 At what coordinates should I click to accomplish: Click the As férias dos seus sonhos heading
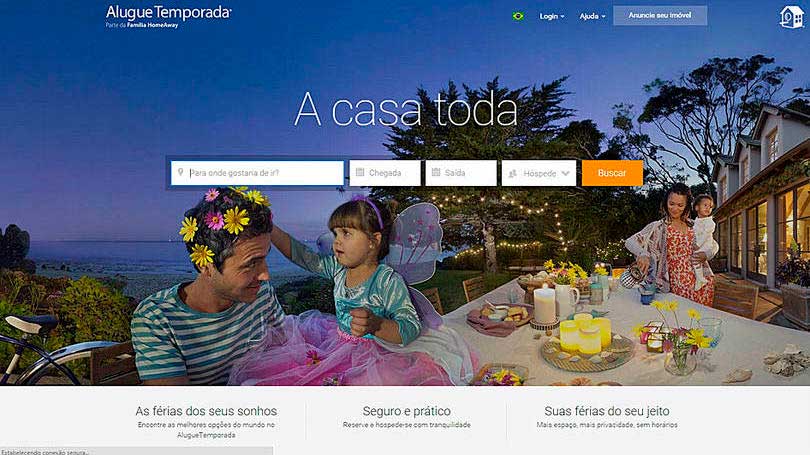click(206, 411)
